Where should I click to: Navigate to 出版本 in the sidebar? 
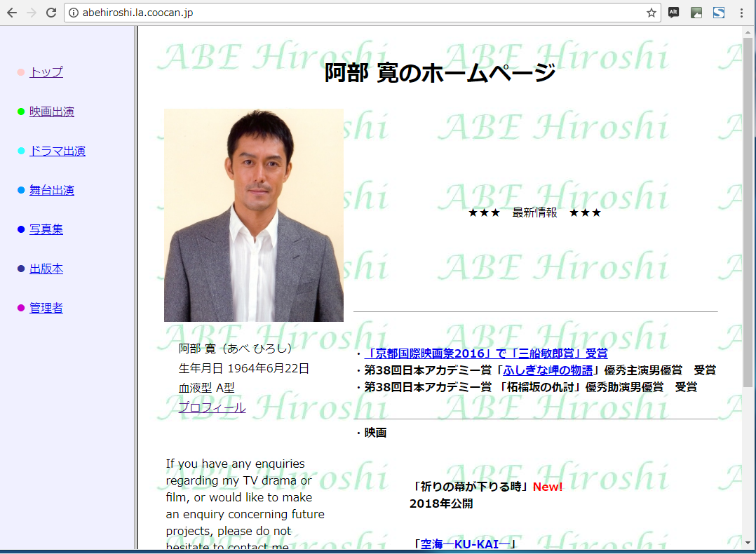[46, 269]
